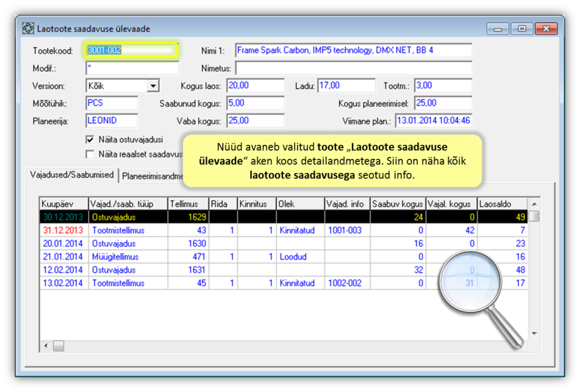Click the Laosaldo column header
Viewport: 580px width, 392px height.
tap(502, 204)
